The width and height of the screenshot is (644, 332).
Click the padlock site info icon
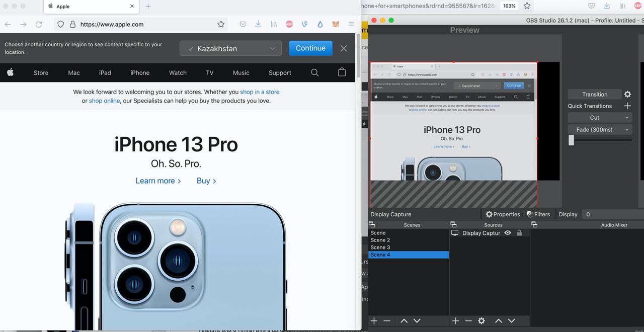72,24
